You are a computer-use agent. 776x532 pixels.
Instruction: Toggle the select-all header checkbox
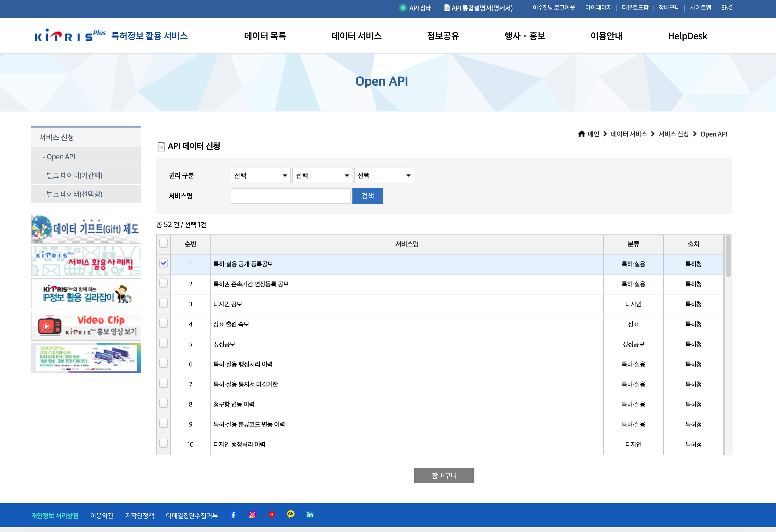point(164,243)
